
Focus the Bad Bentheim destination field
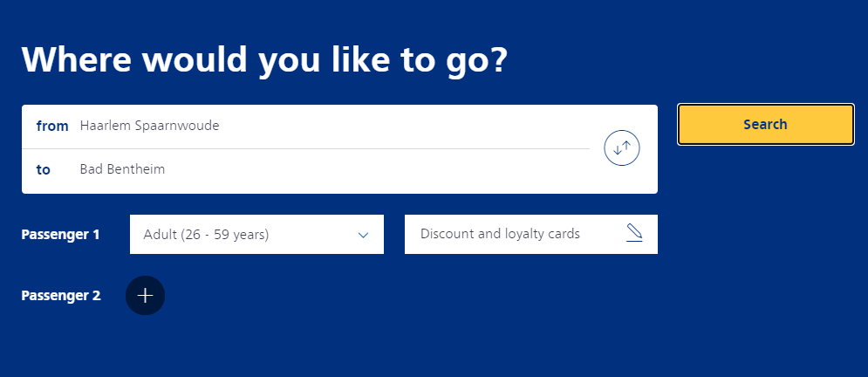tap(331, 170)
